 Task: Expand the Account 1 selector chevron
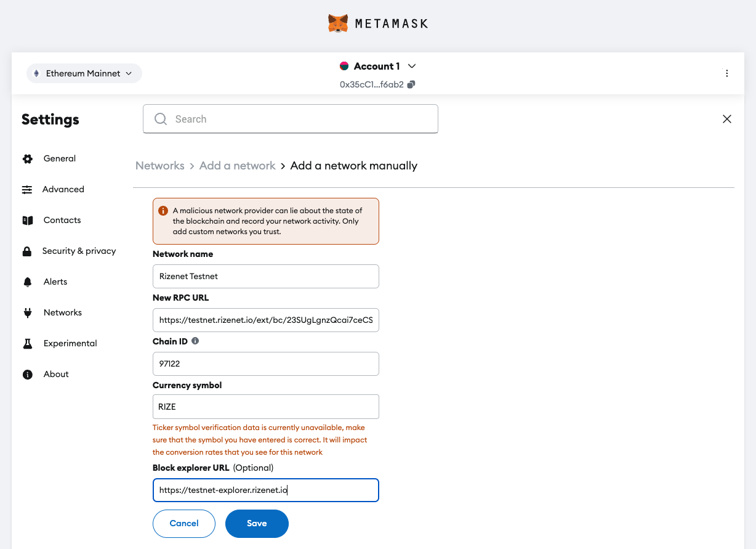point(412,66)
